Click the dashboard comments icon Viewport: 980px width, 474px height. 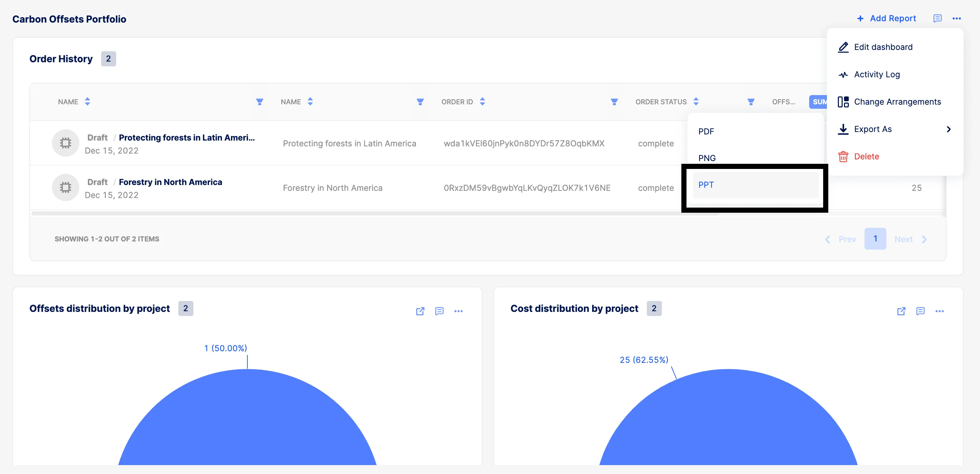(937, 18)
